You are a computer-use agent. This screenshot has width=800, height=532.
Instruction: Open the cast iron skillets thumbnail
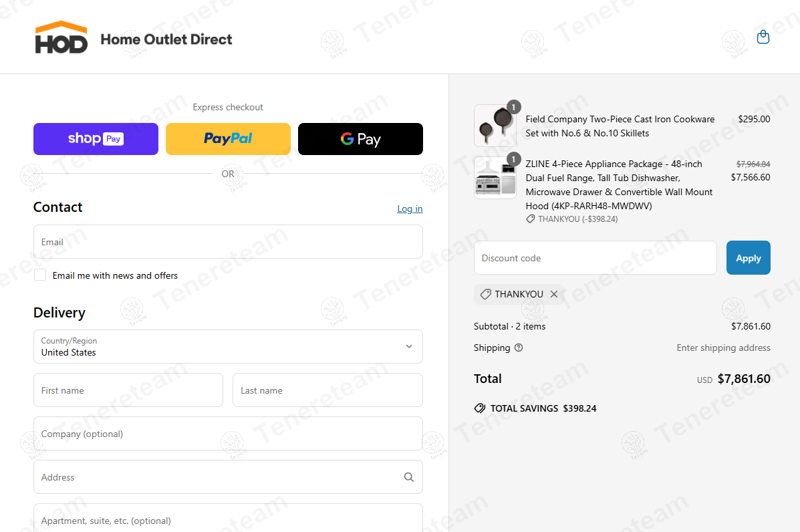(495, 126)
